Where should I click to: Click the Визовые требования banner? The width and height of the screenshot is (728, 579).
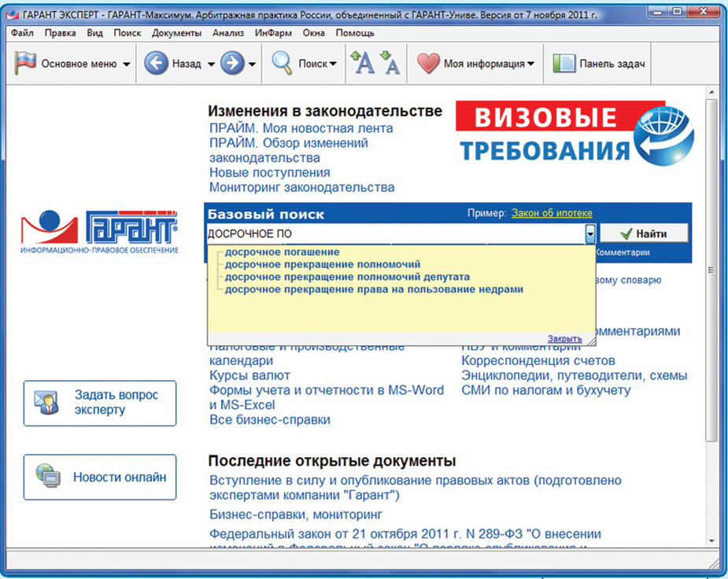click(x=575, y=133)
